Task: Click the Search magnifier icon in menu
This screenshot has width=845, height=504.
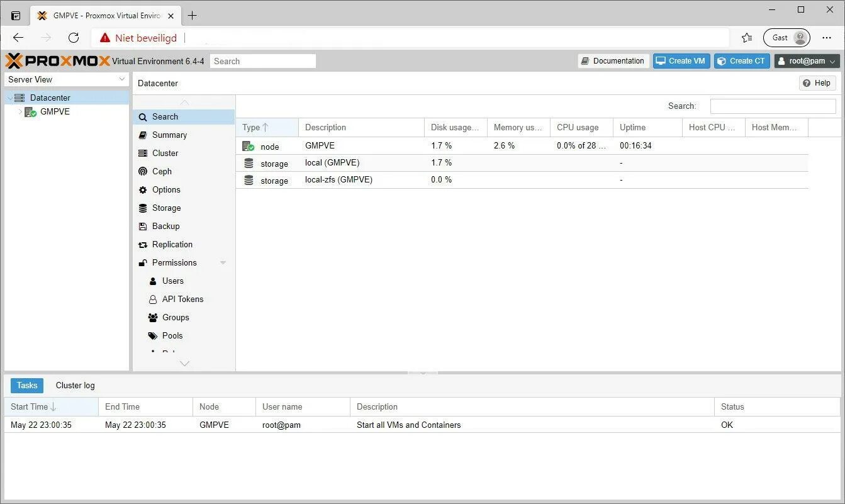Action: tap(143, 117)
